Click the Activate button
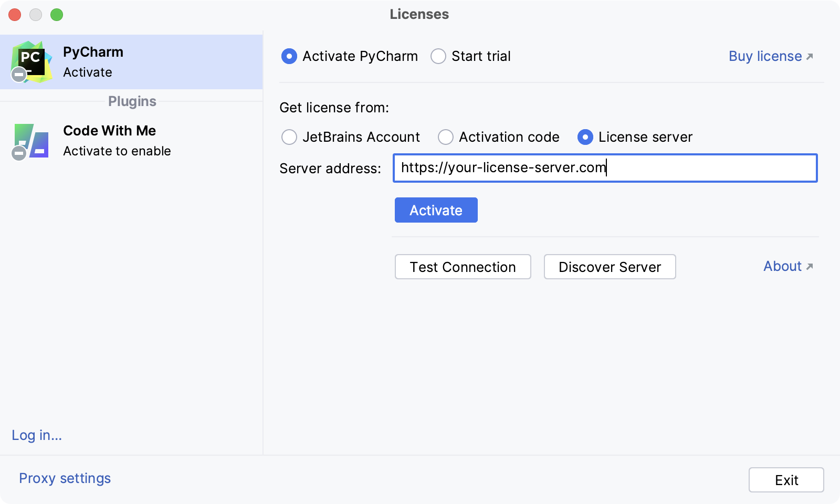840x504 pixels. pos(436,210)
